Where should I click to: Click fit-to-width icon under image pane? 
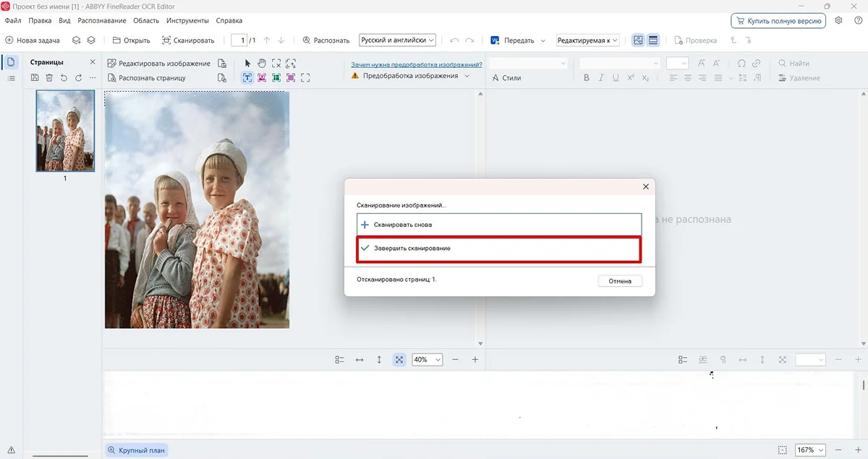(x=359, y=359)
